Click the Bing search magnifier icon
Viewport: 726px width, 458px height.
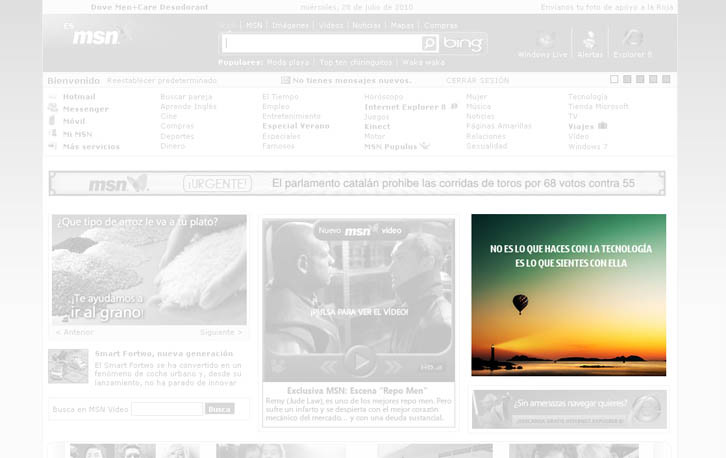click(x=429, y=44)
